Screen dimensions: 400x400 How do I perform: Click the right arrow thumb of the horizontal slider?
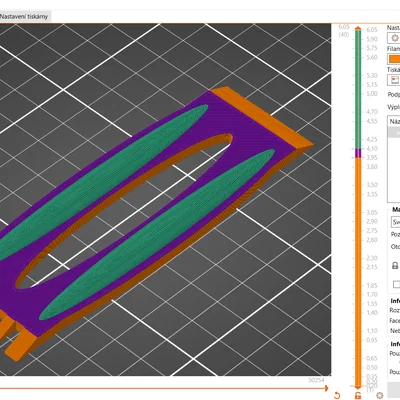[326, 388]
